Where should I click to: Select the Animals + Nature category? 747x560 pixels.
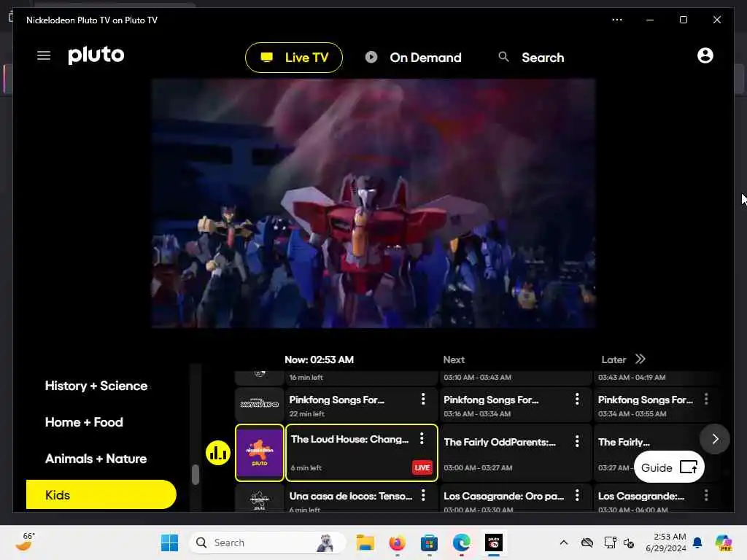(96, 459)
